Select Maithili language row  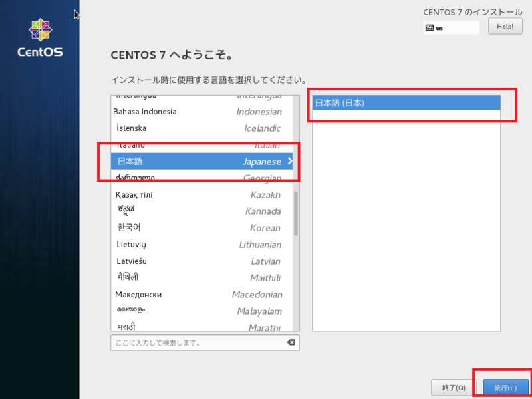point(202,278)
